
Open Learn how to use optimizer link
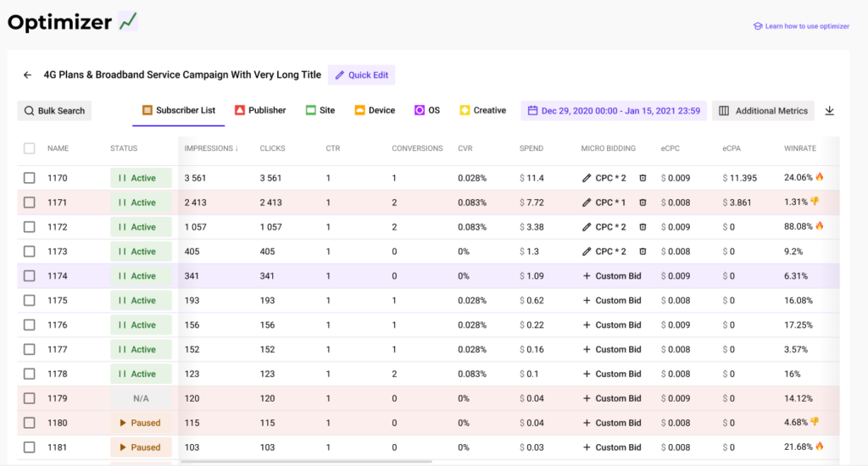[x=806, y=26]
